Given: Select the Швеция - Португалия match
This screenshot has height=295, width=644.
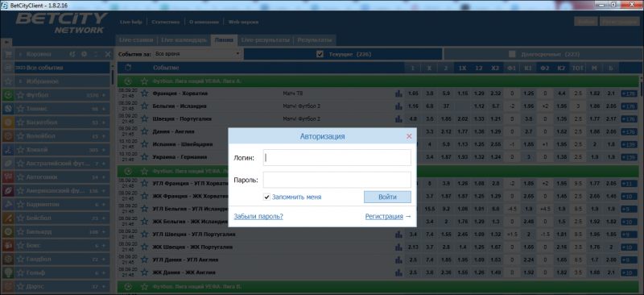Looking at the screenshot, I should 182,119.
